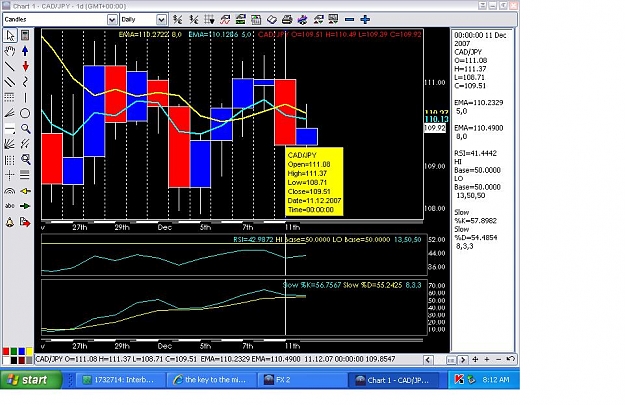The image size is (625, 405).
Task: Select the vertical dotted grid tool
Action: [x=10, y=160]
